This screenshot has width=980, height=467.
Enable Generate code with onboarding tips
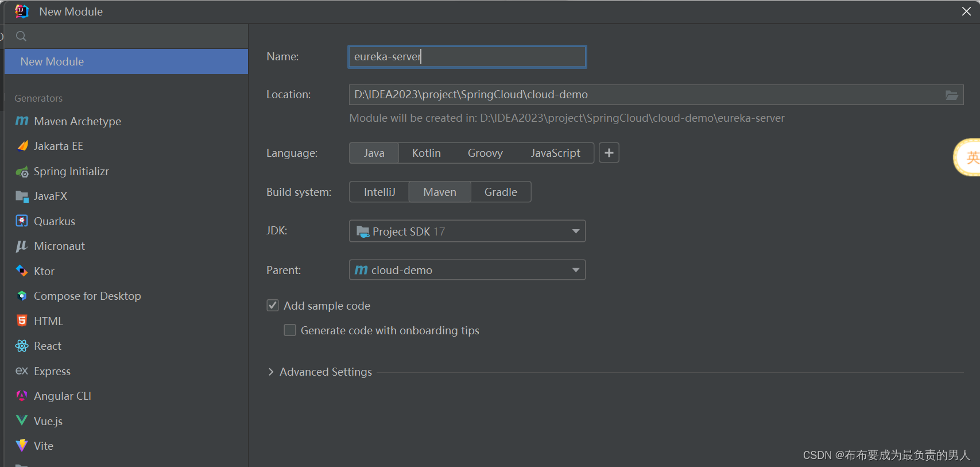click(x=290, y=330)
